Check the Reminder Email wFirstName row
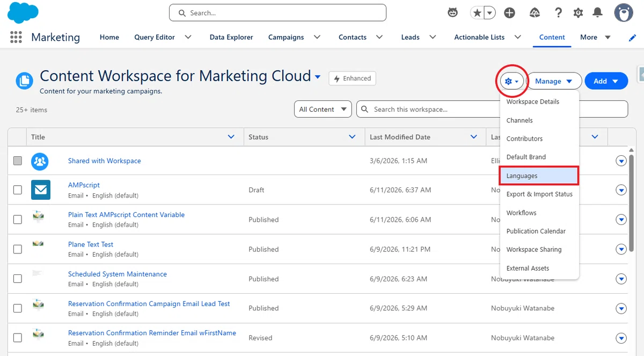 [x=18, y=338]
